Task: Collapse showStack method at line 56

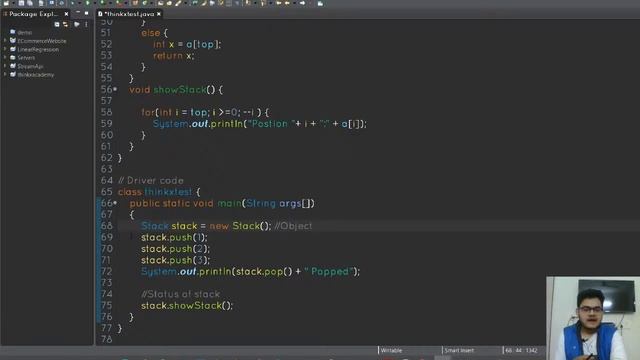Action: pos(115,89)
